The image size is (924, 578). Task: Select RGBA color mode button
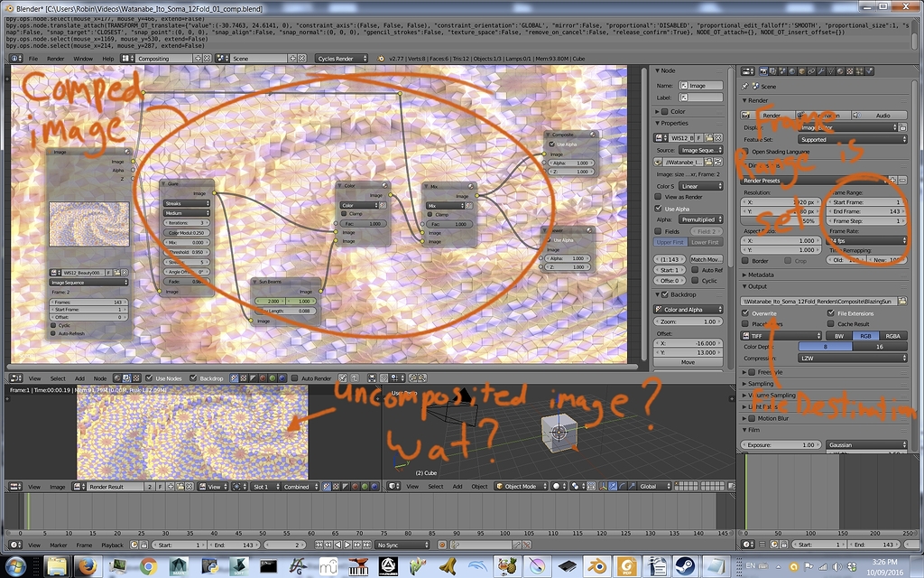[892, 336]
